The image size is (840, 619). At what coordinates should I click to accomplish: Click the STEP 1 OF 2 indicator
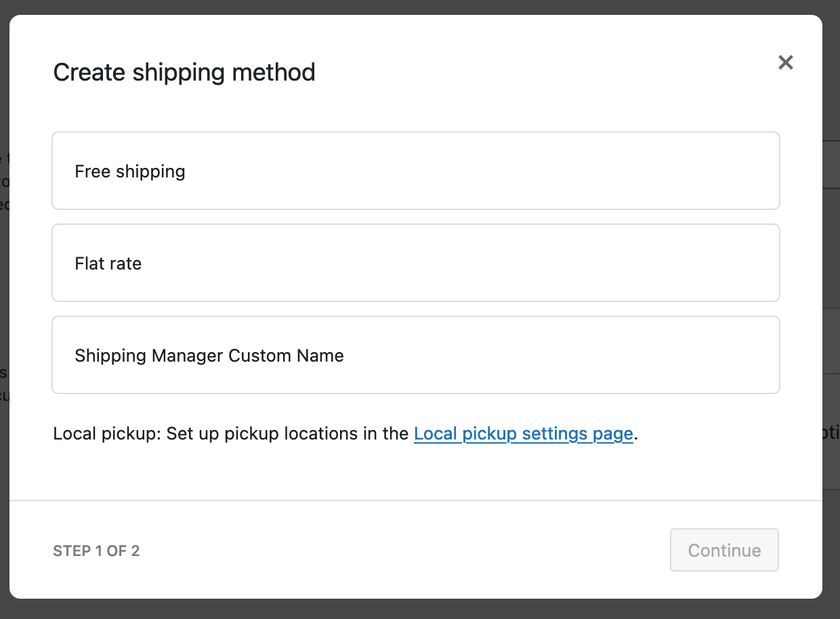point(96,551)
